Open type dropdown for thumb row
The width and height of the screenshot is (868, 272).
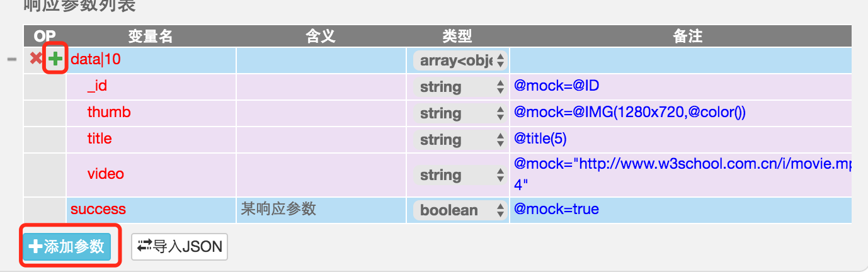point(460,113)
